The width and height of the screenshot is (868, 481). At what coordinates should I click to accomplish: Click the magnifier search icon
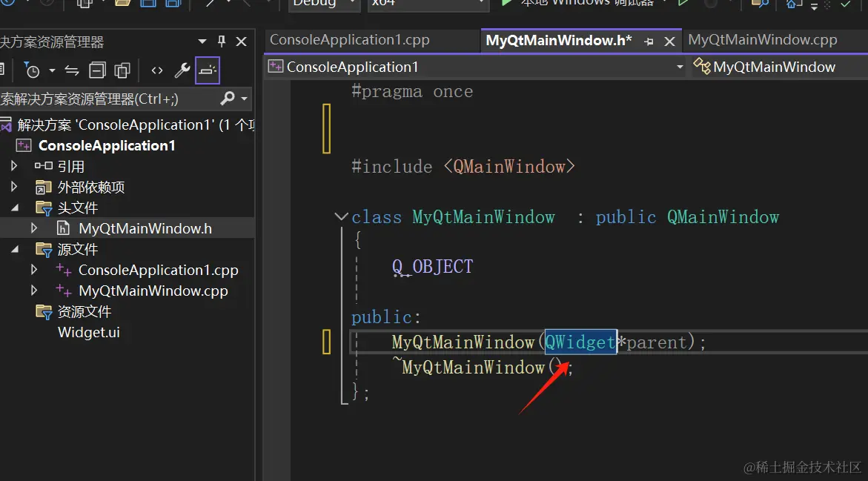coord(228,99)
